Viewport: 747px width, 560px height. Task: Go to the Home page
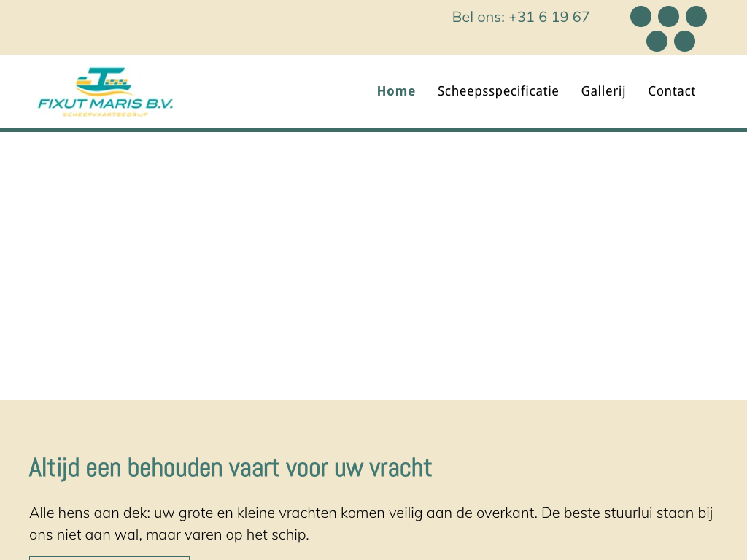pyautogui.click(x=395, y=91)
